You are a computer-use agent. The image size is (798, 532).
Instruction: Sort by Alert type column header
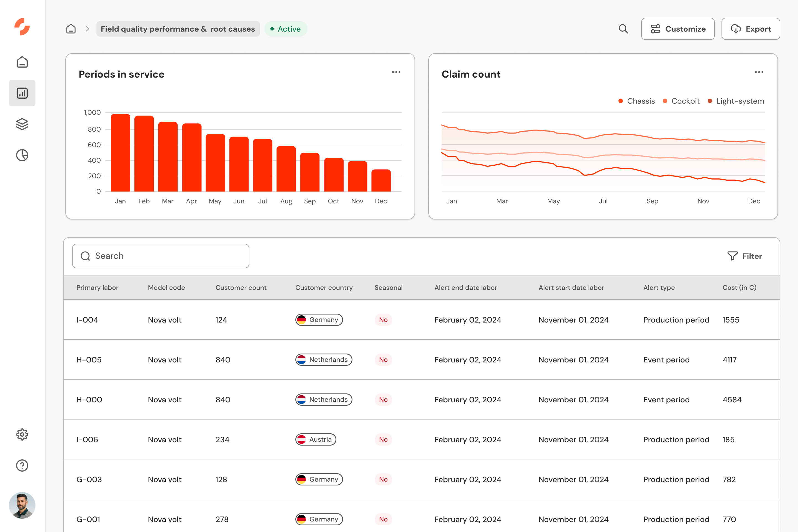pyautogui.click(x=659, y=287)
